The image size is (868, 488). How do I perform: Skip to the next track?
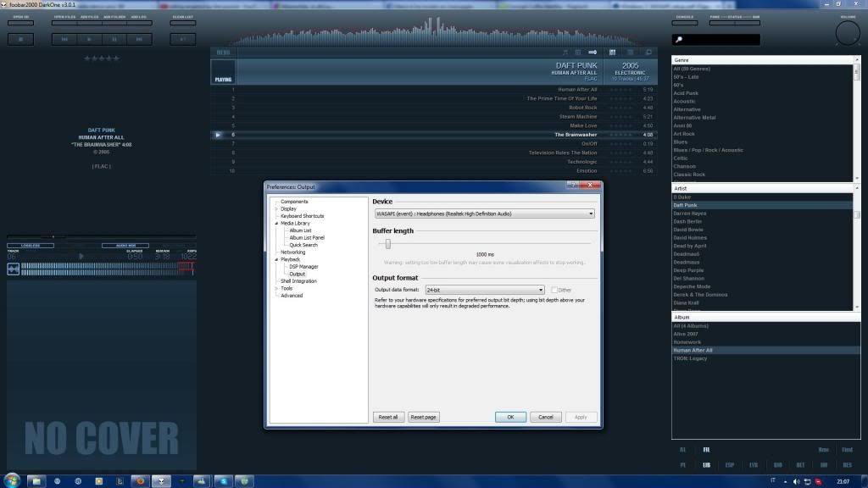pos(139,39)
